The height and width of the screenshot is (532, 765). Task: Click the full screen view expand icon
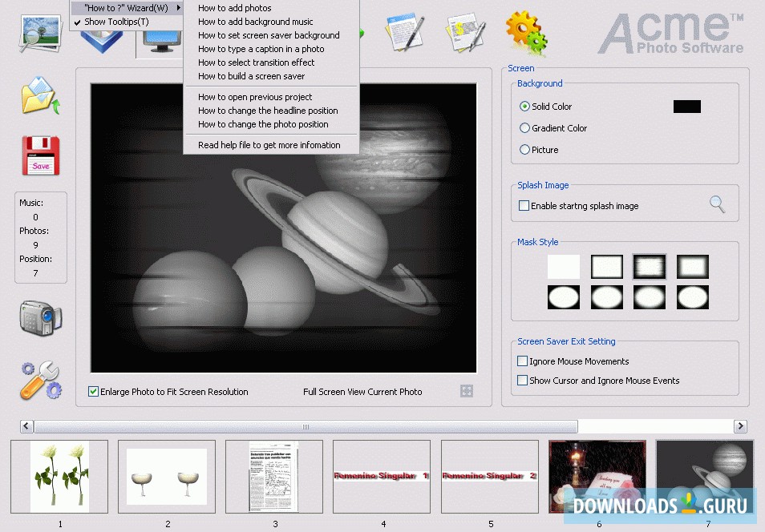[467, 391]
